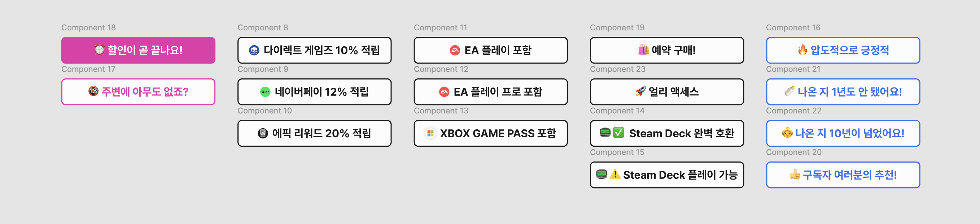Click the 'Component 16' label

(x=793, y=27)
